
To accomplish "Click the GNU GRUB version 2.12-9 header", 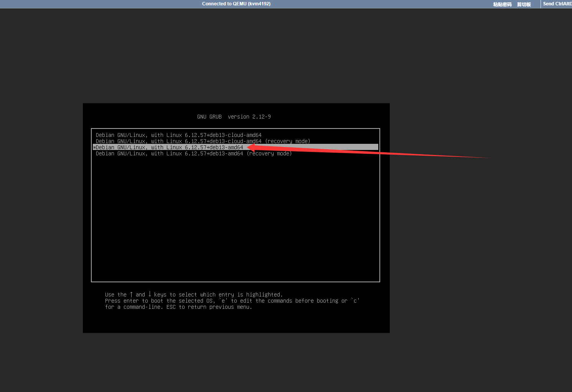I will click(234, 117).
